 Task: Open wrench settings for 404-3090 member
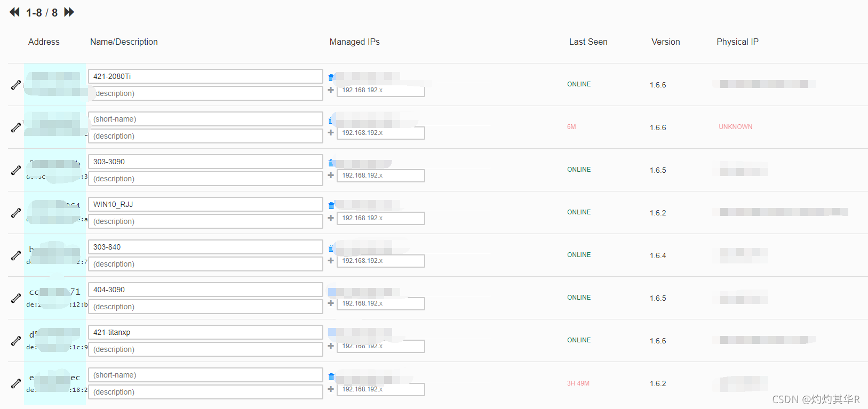(x=16, y=298)
